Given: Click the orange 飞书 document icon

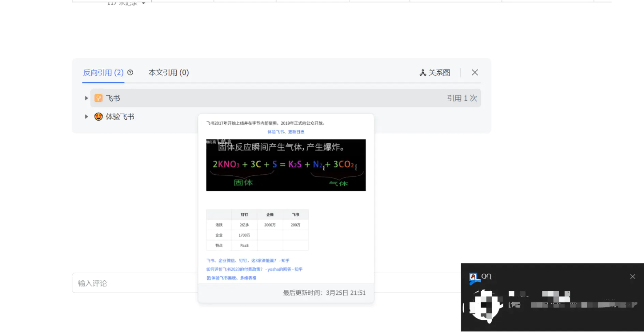Looking at the screenshot, I should click(99, 98).
